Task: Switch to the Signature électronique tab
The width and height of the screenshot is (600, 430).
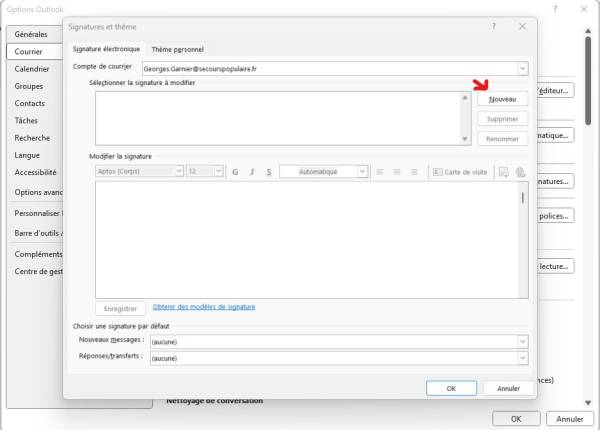Action: [106, 49]
